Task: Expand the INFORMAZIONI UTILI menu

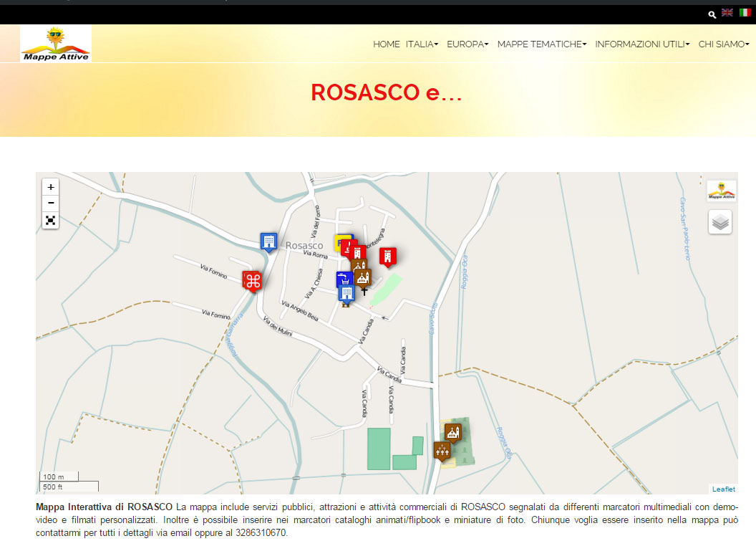Action: point(642,44)
